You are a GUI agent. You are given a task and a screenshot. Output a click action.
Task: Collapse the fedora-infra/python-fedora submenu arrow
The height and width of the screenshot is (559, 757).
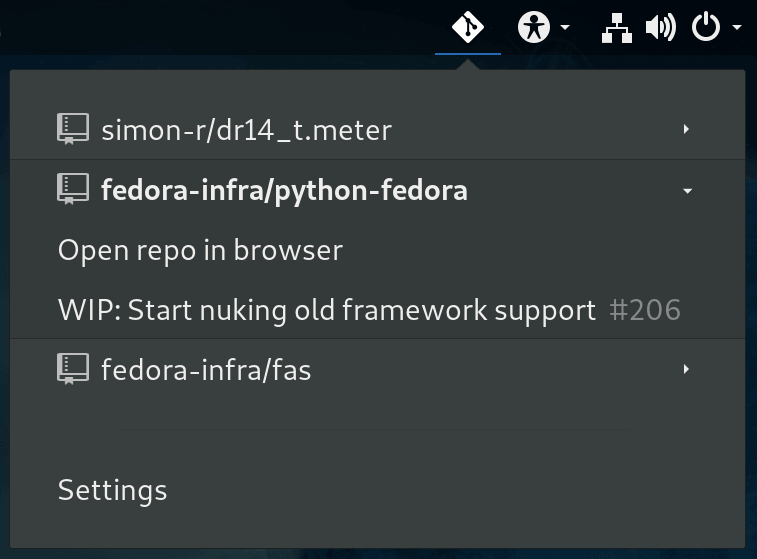pyautogui.click(x=687, y=190)
